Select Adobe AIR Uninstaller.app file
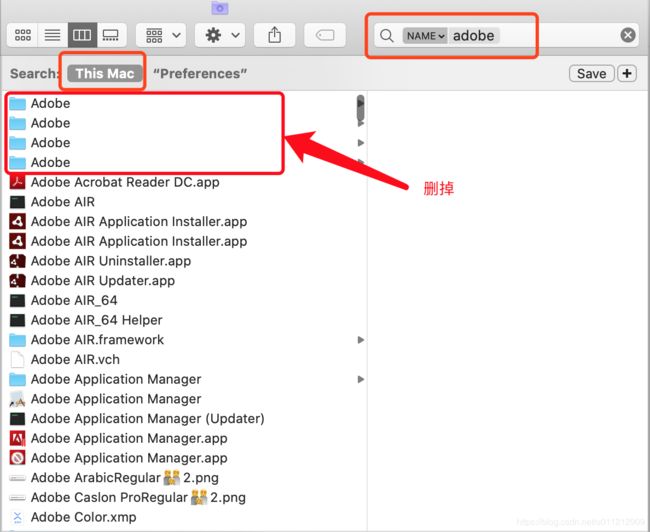The image size is (650, 532). 110,261
